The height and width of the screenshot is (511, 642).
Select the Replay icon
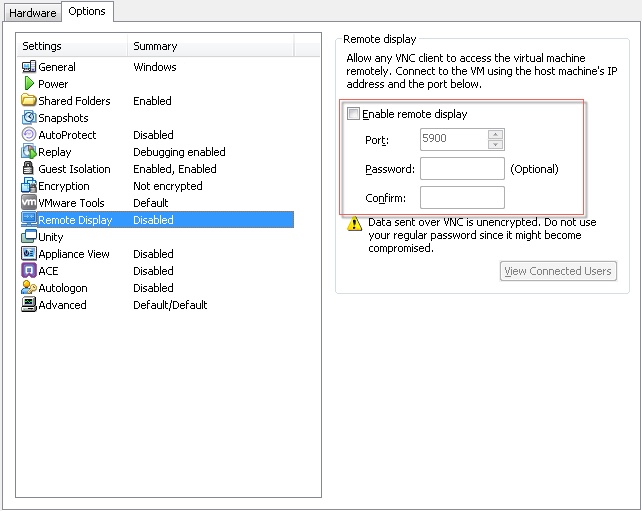pos(28,152)
